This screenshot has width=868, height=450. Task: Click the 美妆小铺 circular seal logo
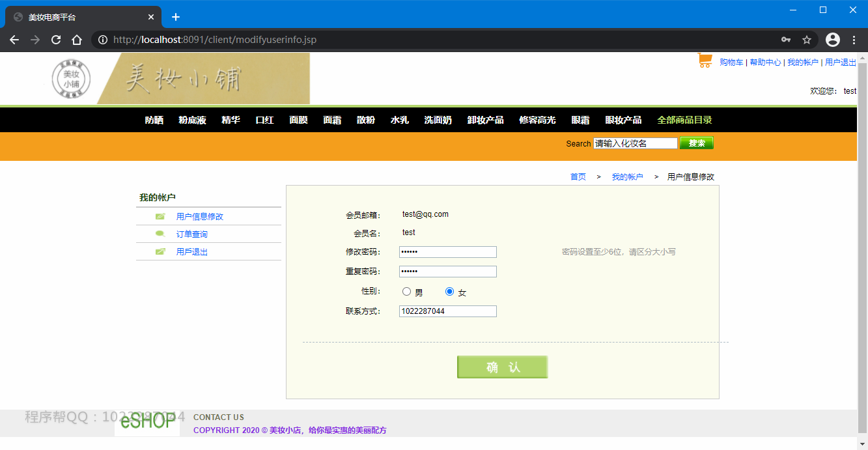[x=72, y=78]
